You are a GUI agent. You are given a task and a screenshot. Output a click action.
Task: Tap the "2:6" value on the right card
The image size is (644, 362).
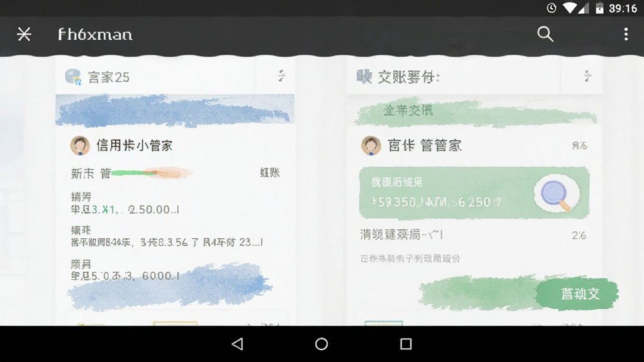579,235
